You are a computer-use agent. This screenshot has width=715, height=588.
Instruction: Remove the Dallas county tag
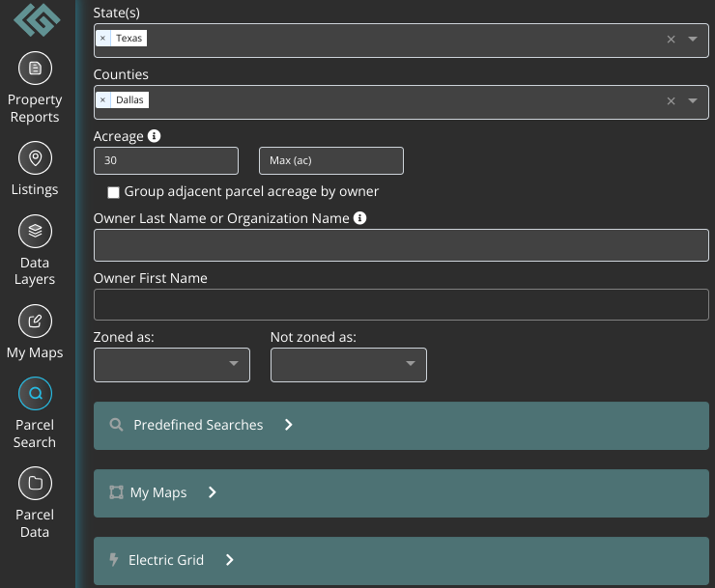coord(103,99)
